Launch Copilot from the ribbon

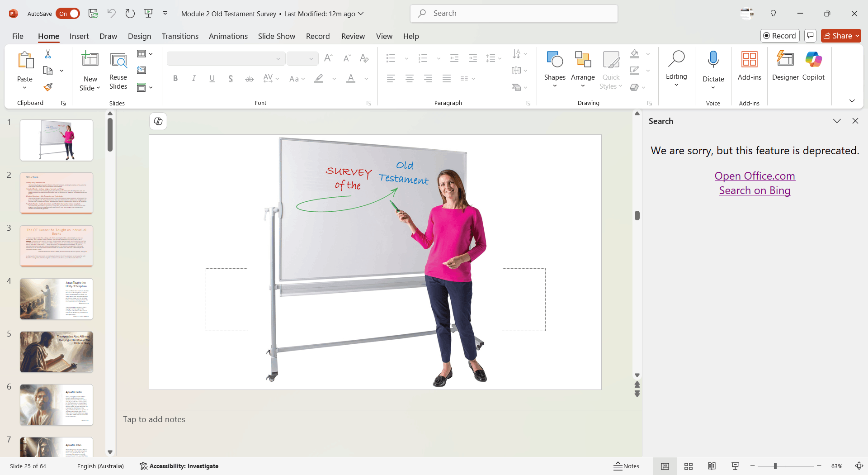813,66
